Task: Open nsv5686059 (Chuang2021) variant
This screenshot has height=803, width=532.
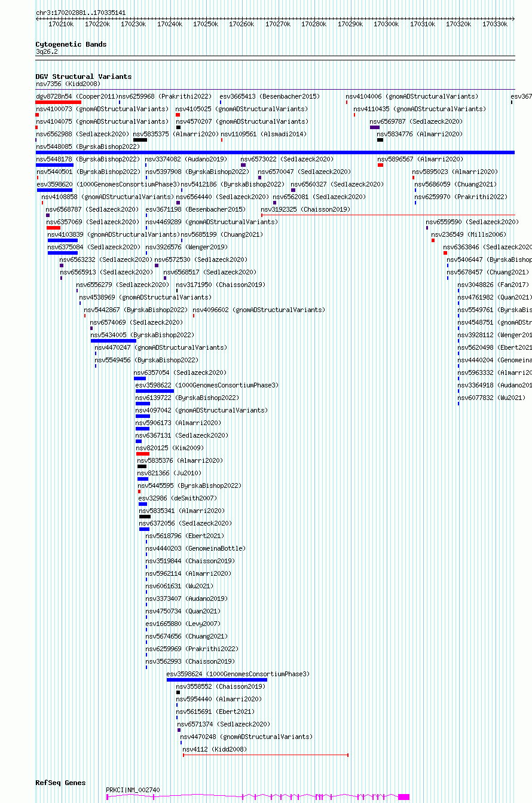Action: 455,184
